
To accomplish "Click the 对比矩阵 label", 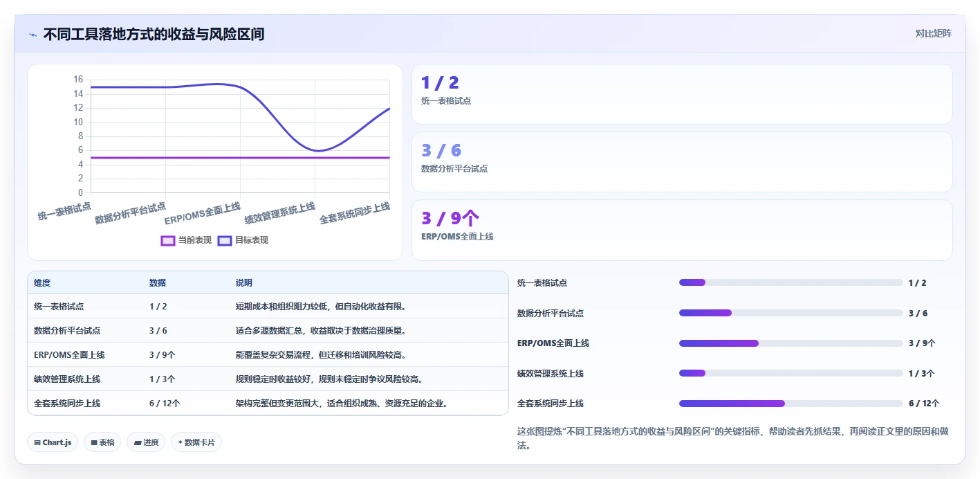I will pos(933,33).
